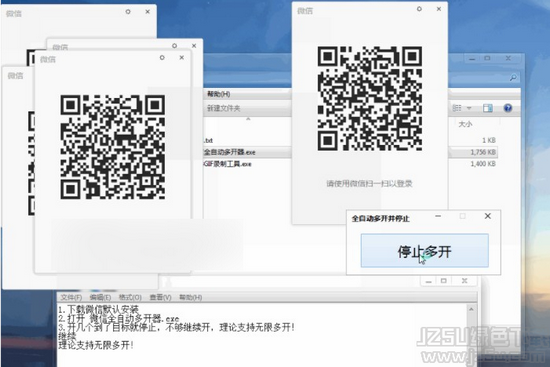Click the 1,756 KB size cell
550x367 pixels.
483,152
